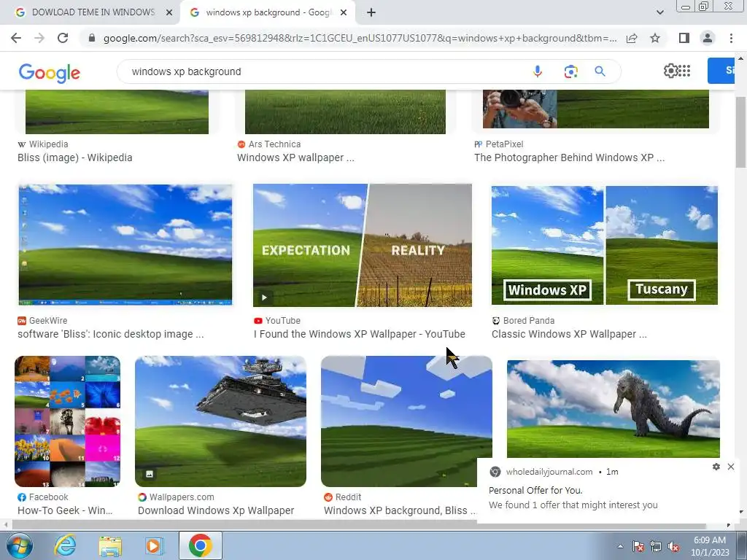Open the muted volume tray icon

673,546
